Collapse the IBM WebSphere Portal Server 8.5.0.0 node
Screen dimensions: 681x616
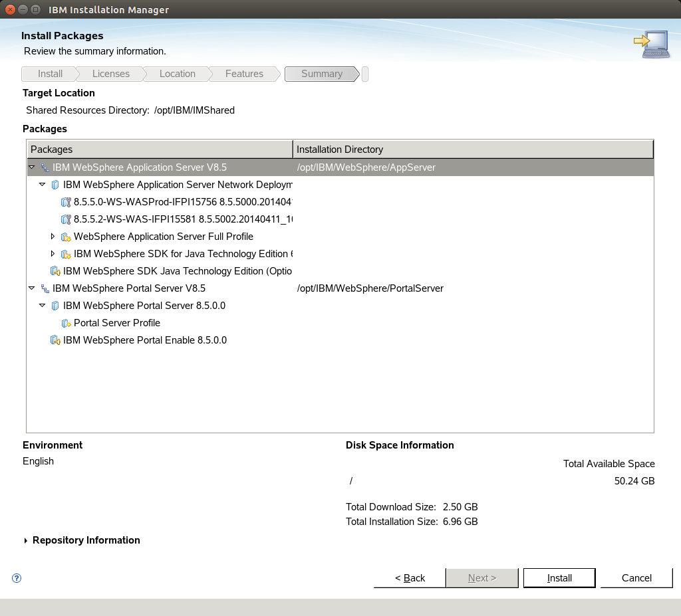click(42, 305)
